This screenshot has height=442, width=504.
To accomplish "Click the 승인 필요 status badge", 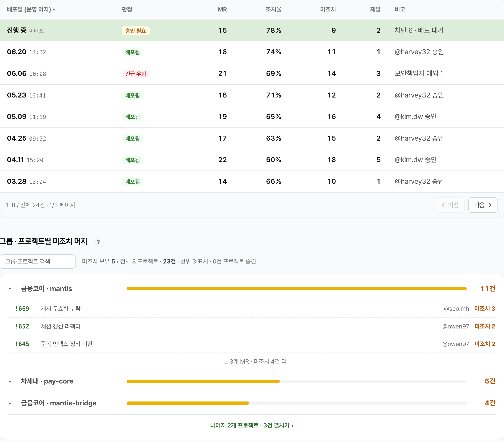I will tap(136, 31).
